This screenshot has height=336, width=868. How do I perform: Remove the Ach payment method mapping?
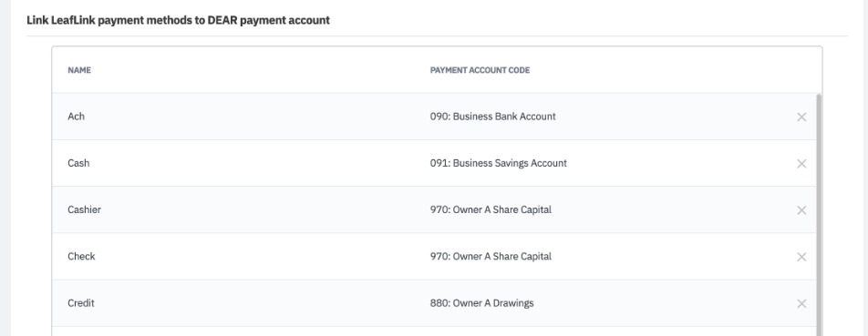point(801,117)
